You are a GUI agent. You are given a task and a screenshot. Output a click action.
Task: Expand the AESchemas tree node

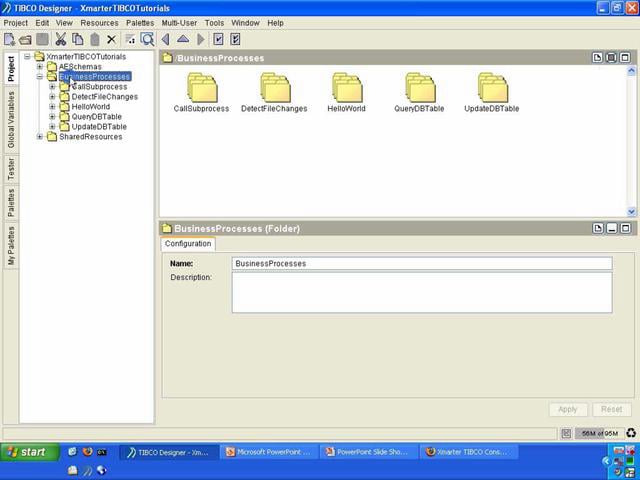pyautogui.click(x=40, y=67)
